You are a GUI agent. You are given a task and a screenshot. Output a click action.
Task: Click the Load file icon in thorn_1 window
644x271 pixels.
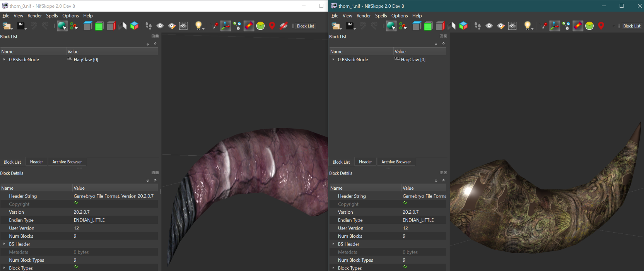point(336,26)
